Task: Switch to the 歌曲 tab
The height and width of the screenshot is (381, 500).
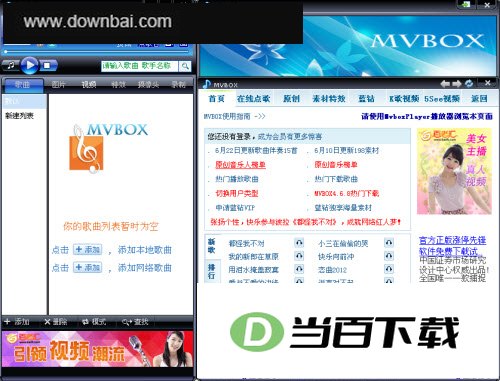Action: (x=23, y=85)
